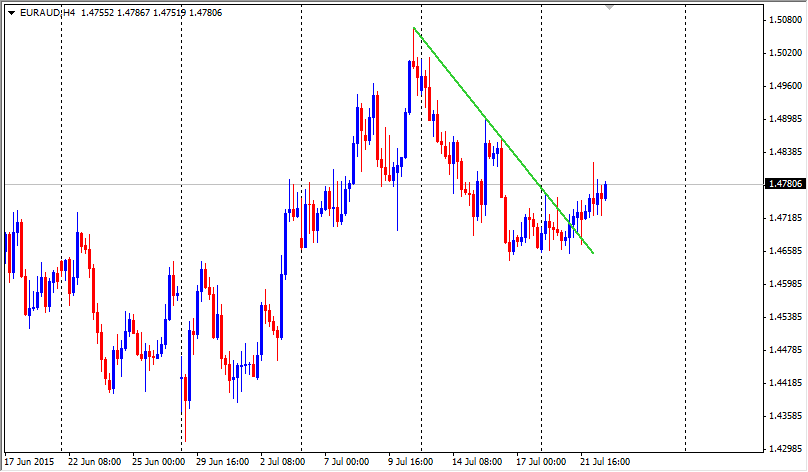This screenshot has height=472, width=808.
Task: Click the 17 Jul 00:00 time label
Action: 541,462
